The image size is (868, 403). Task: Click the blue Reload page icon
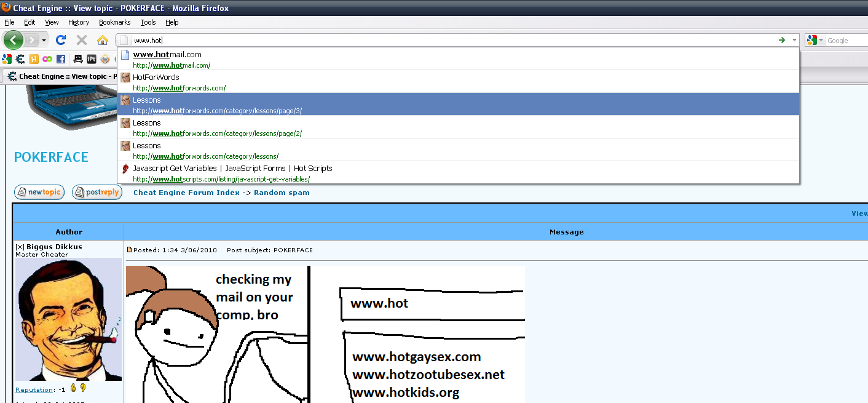[x=61, y=41]
